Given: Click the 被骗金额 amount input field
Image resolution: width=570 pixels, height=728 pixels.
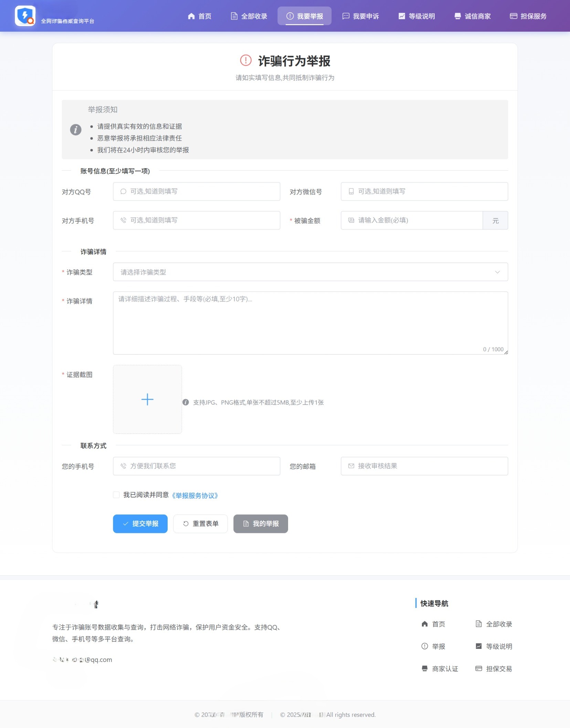Looking at the screenshot, I should (411, 220).
